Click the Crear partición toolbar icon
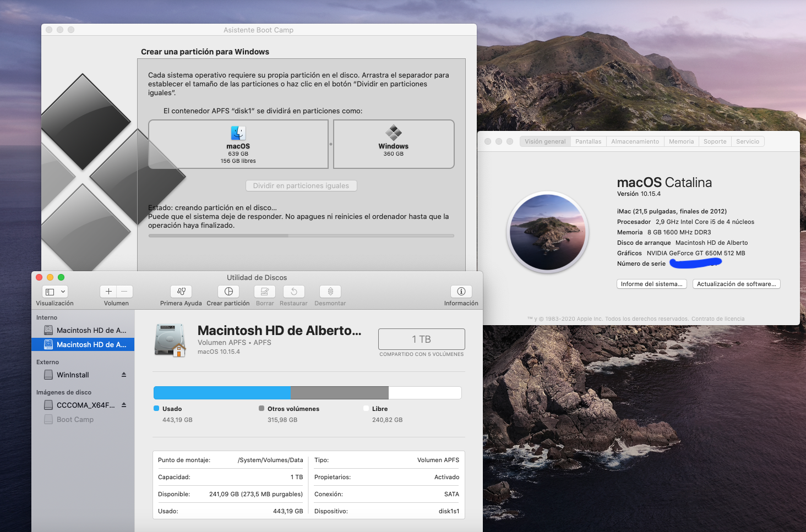The image size is (806, 532). click(x=228, y=292)
